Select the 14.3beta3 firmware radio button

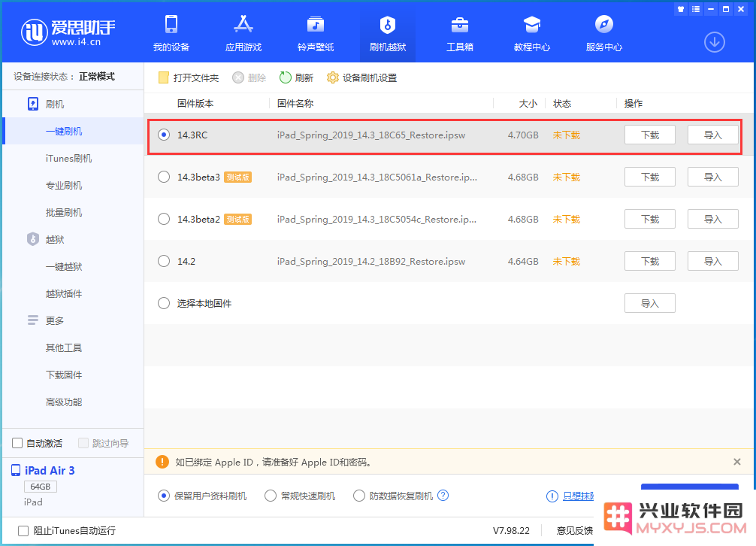click(164, 177)
